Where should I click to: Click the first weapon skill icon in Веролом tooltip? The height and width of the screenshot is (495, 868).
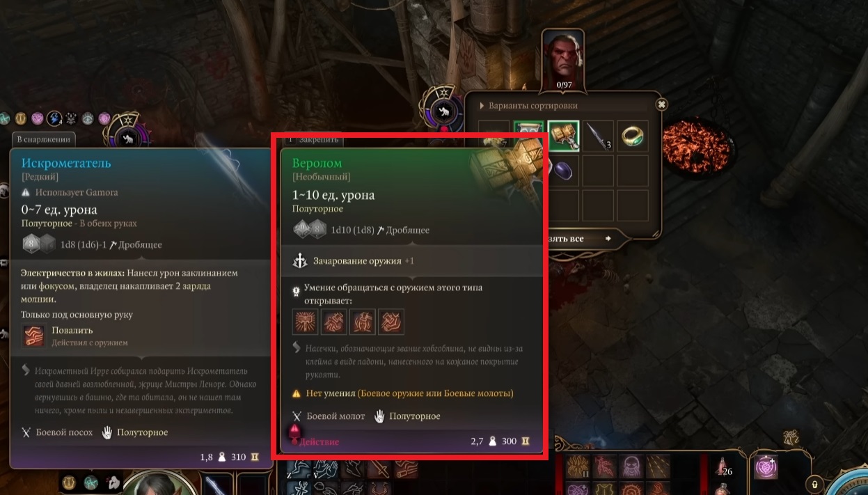point(306,322)
